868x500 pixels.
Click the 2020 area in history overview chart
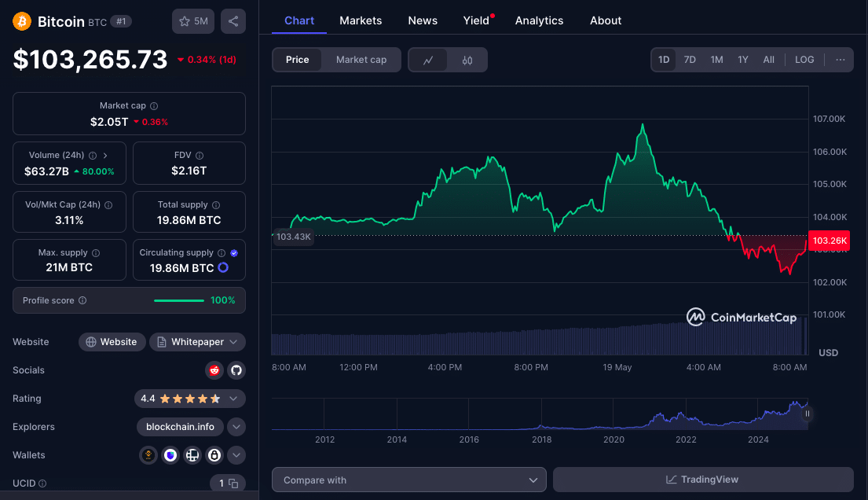click(x=613, y=414)
